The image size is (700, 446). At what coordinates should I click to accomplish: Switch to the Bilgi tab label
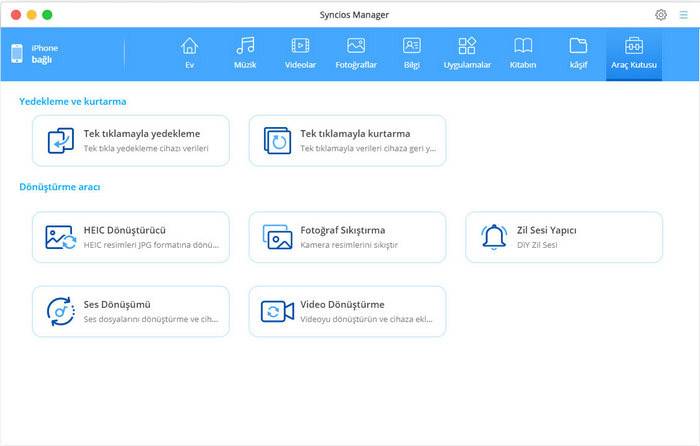coord(412,65)
